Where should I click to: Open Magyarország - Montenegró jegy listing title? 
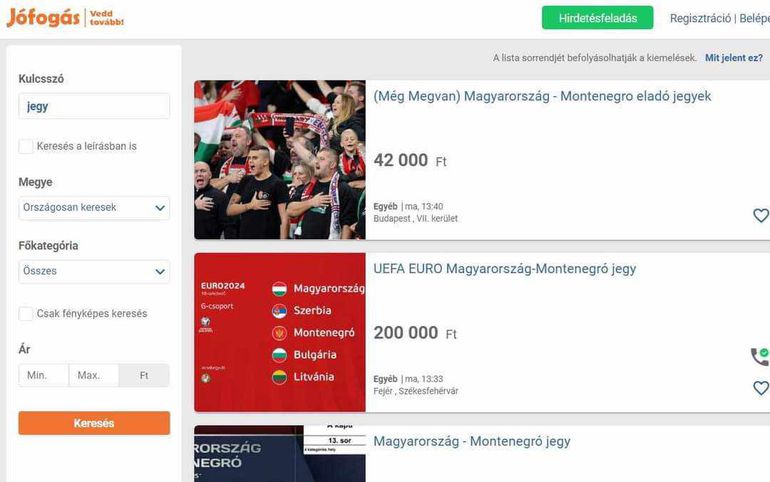tap(472, 441)
